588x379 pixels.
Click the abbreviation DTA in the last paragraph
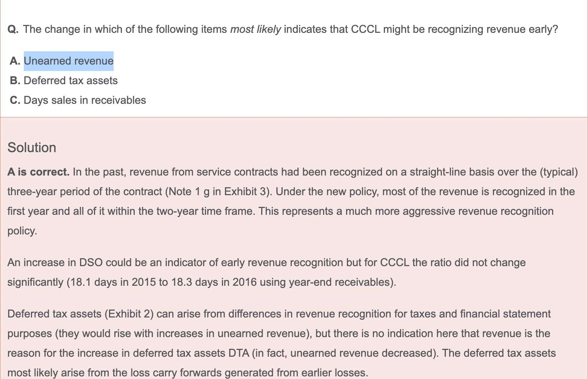coord(239,353)
